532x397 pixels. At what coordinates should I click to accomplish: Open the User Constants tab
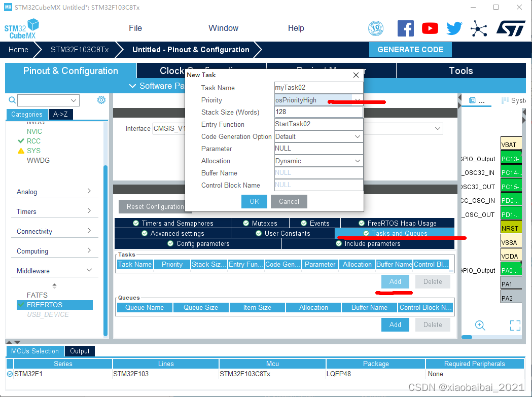coord(282,233)
